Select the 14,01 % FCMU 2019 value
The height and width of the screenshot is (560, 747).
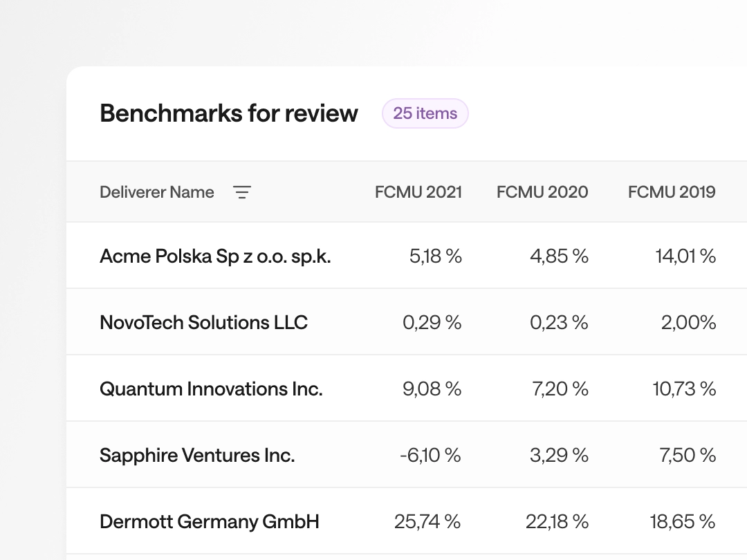(685, 256)
